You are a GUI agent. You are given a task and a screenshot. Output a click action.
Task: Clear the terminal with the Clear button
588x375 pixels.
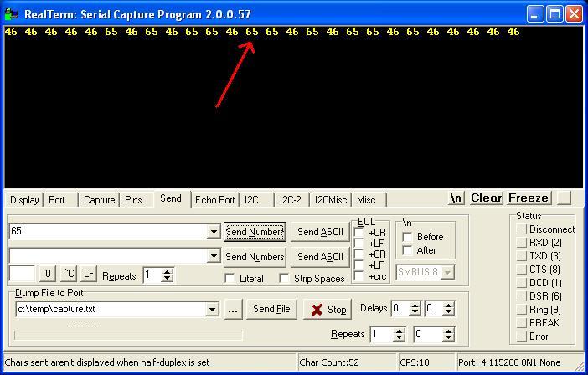[487, 198]
